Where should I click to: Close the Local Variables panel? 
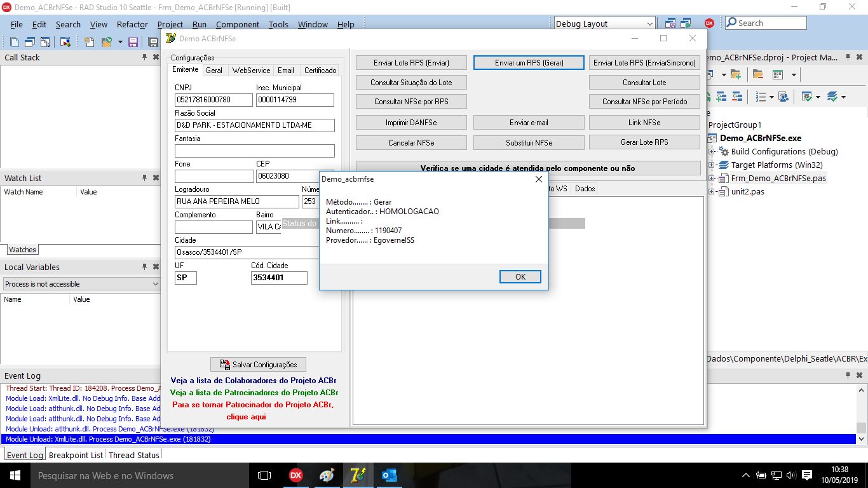(x=156, y=267)
